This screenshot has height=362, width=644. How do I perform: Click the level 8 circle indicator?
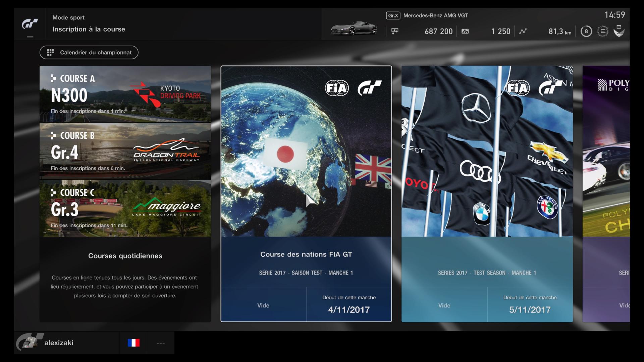[586, 31]
